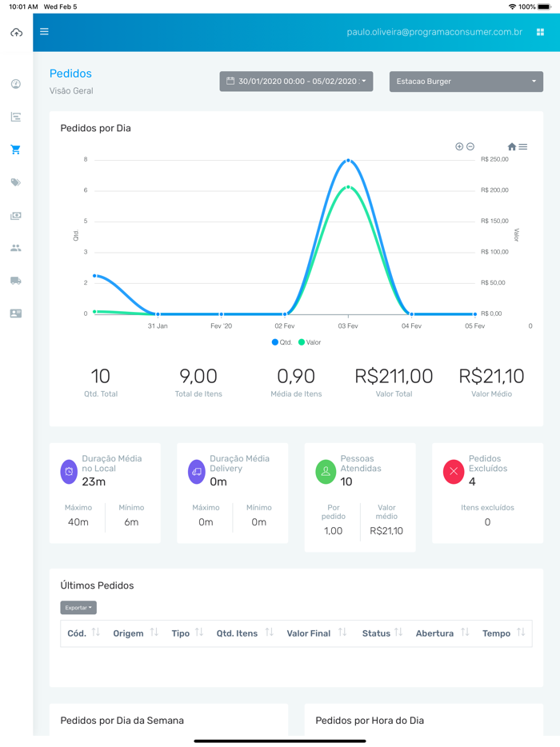Sort table by Abertura column arrows
560x747 pixels.
pos(465,632)
